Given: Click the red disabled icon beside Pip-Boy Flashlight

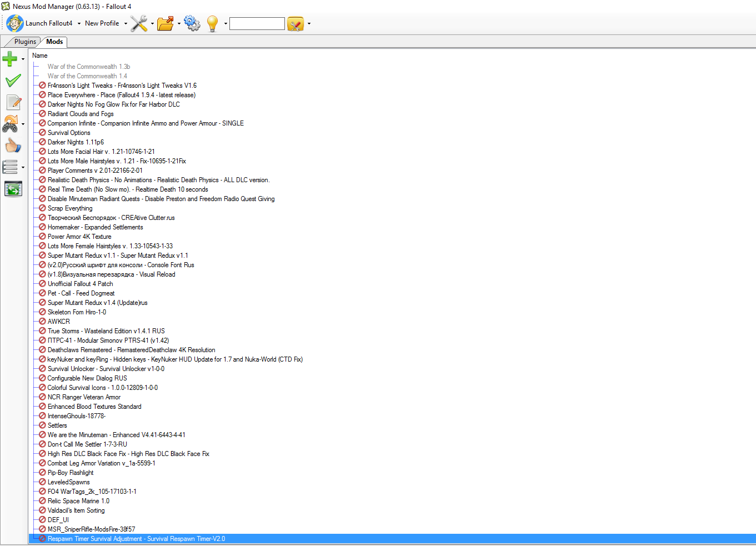Looking at the screenshot, I should click(x=42, y=473).
